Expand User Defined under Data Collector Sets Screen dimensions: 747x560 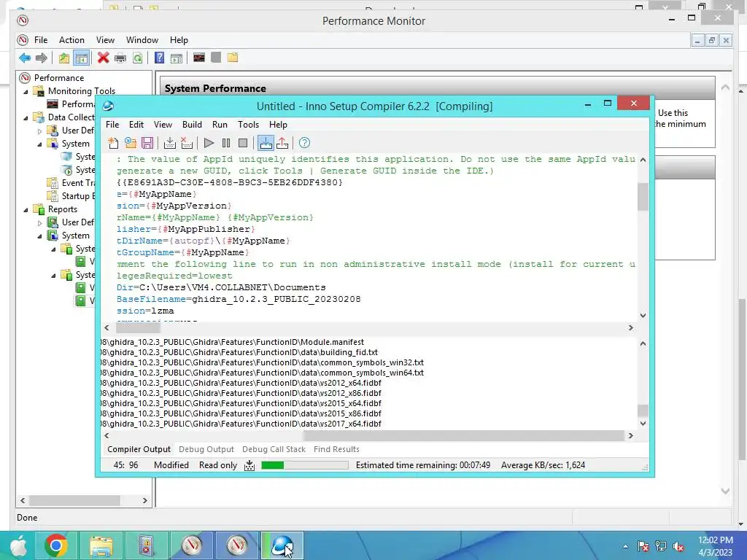pos(40,131)
